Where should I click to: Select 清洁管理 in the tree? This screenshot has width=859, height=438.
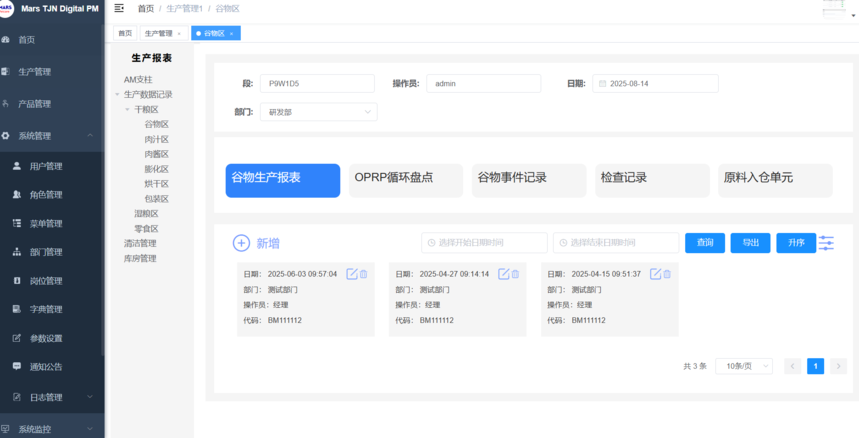140,243
